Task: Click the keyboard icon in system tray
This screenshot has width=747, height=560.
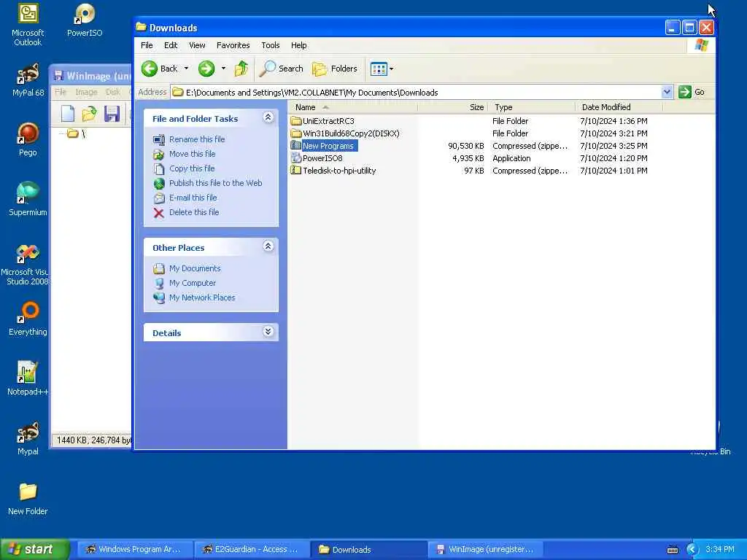Action: coord(673,550)
